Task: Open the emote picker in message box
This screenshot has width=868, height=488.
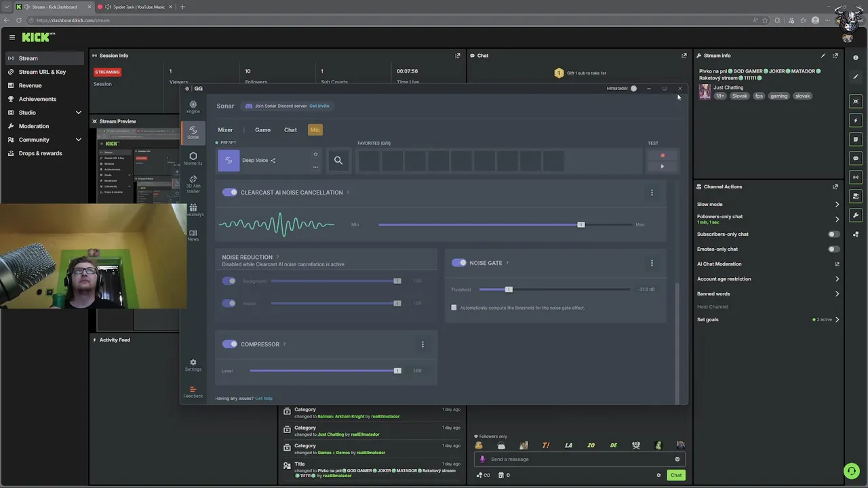Action: 677,459
